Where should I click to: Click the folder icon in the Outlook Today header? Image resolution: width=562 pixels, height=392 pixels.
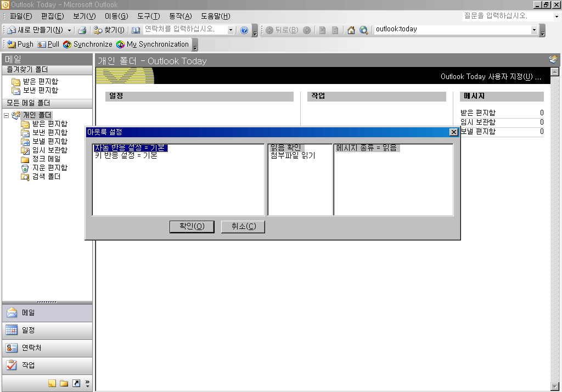(553, 59)
